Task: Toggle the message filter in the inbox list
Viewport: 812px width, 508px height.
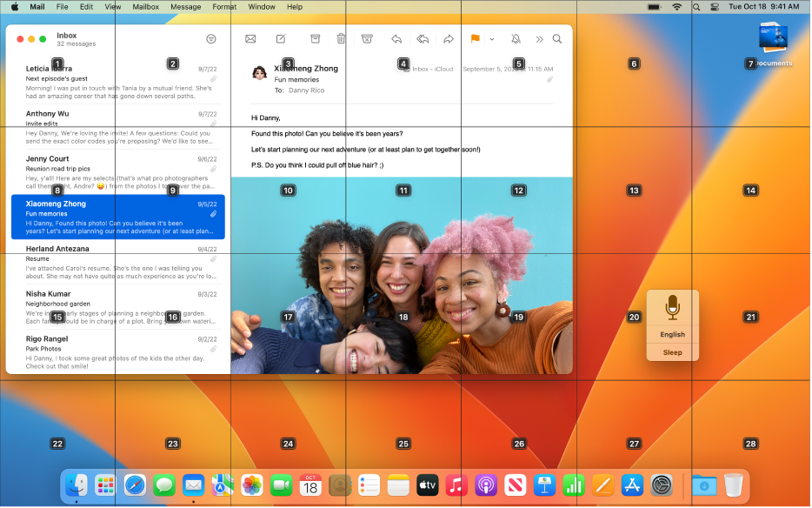Action: coord(210,39)
